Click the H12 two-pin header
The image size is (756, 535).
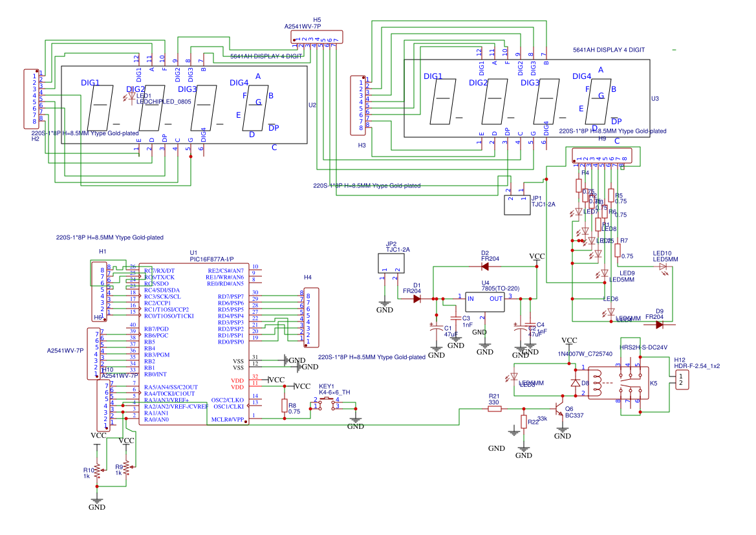point(682,380)
